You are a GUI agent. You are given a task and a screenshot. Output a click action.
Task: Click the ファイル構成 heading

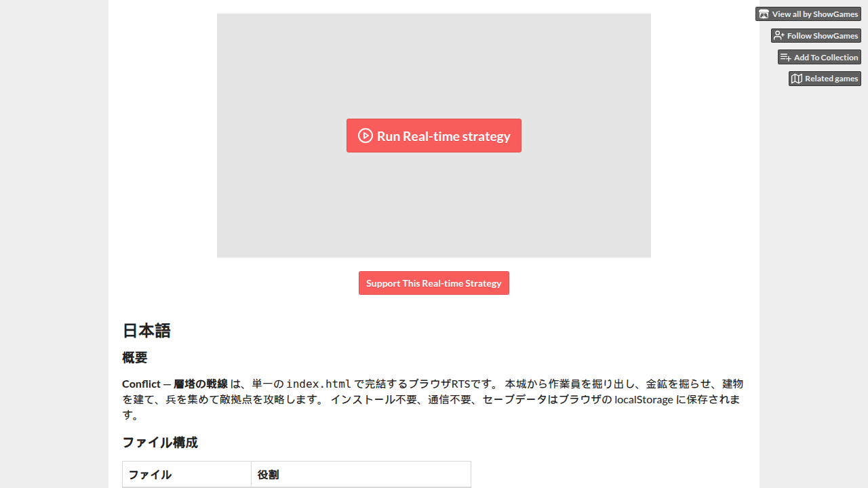160,443
